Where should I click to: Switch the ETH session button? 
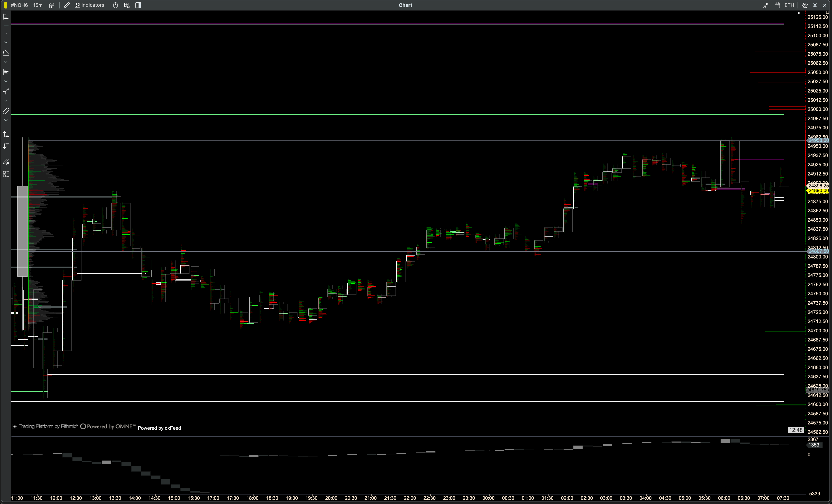(789, 5)
